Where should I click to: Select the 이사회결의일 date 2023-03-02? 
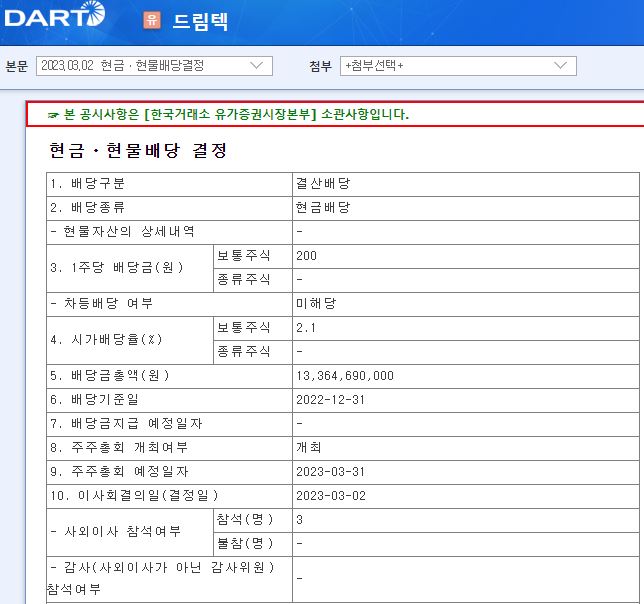pos(330,495)
